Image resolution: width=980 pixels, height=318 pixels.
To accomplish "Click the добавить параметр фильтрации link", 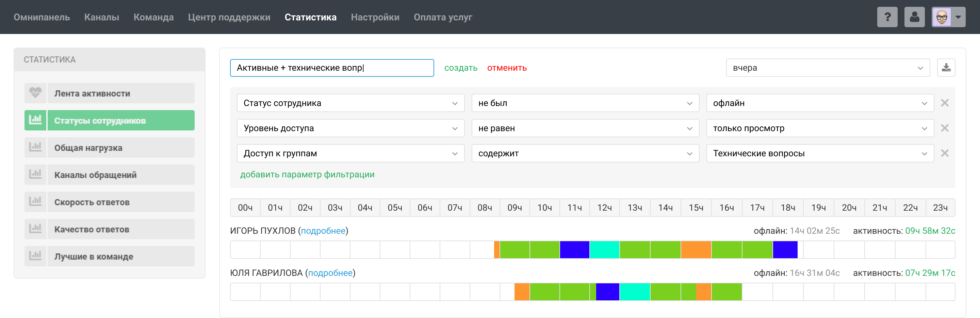I will (307, 175).
